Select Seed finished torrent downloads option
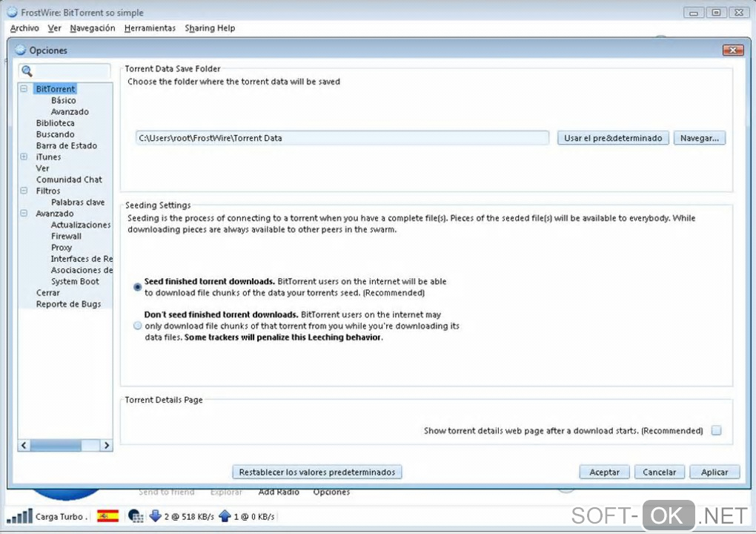The image size is (756, 534). pyautogui.click(x=137, y=287)
